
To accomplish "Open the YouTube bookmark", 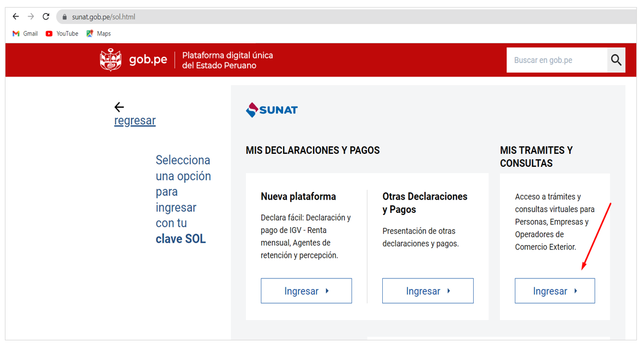I will click(62, 34).
